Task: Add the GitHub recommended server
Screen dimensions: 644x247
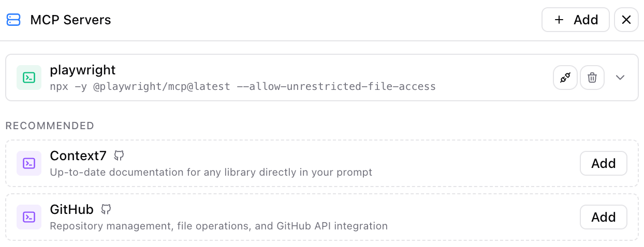Action: (x=603, y=217)
